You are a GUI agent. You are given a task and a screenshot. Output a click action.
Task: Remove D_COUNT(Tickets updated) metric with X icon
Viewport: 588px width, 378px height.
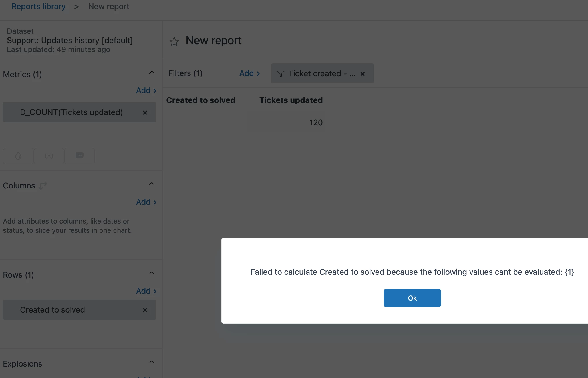point(145,113)
